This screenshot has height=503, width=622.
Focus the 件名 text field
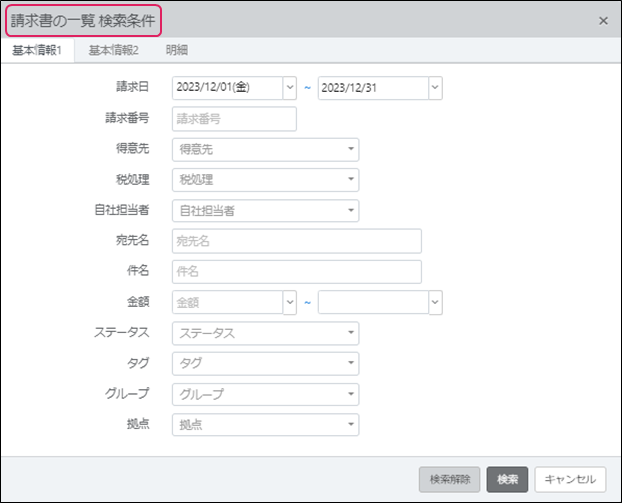pos(296,272)
